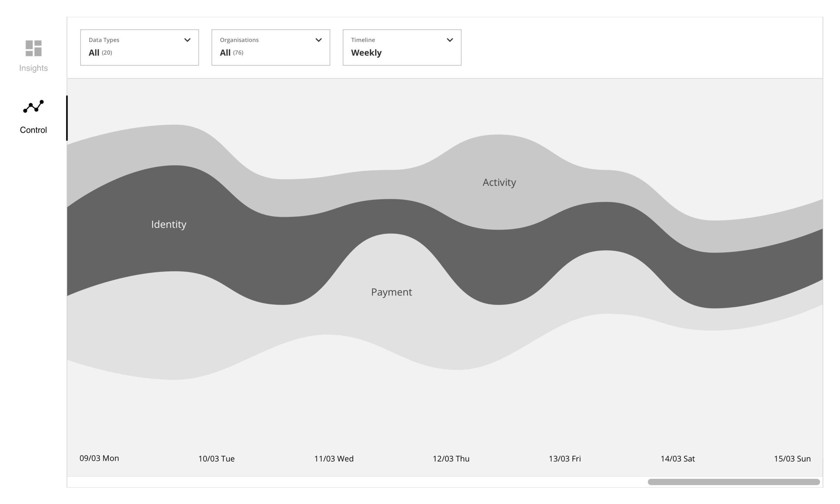The width and height of the screenshot is (840, 504).
Task: Open the Organisations dropdown
Action: pos(271,48)
